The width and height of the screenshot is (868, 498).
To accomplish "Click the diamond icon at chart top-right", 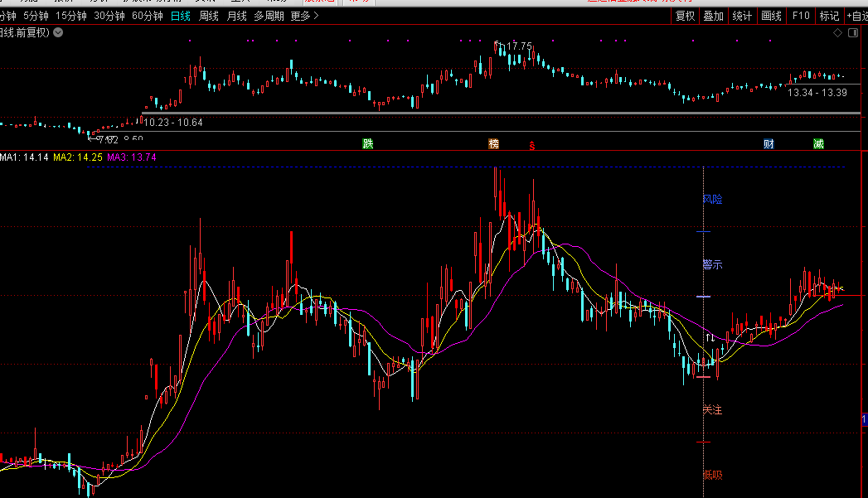I will coord(837,32).
